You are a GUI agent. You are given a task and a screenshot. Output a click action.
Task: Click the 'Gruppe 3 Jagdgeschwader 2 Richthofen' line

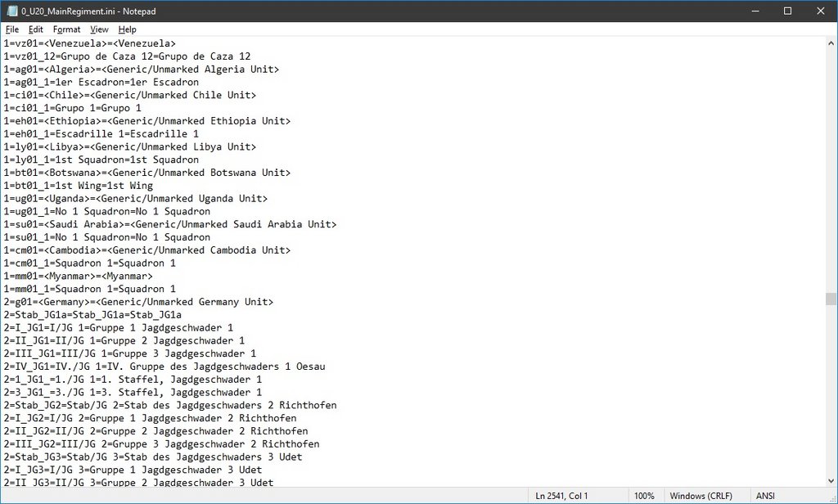tap(161, 443)
